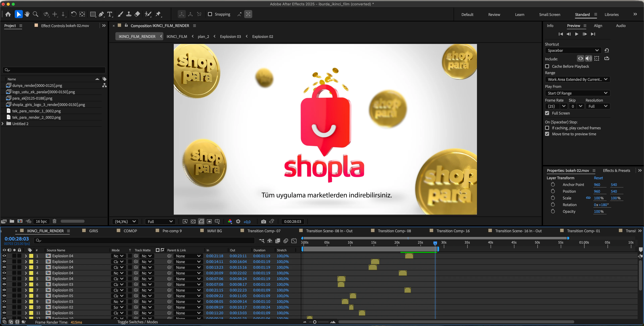Click Toggle Switches / Modes button

coord(138,322)
